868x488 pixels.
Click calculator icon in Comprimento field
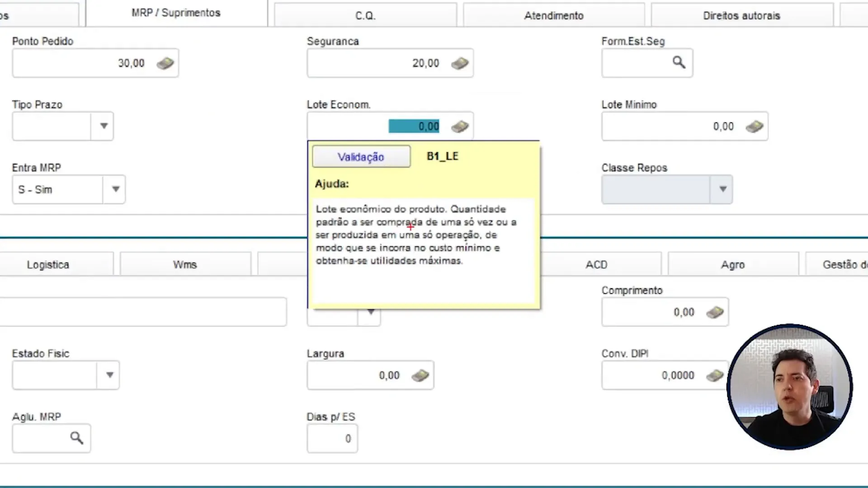(x=715, y=312)
